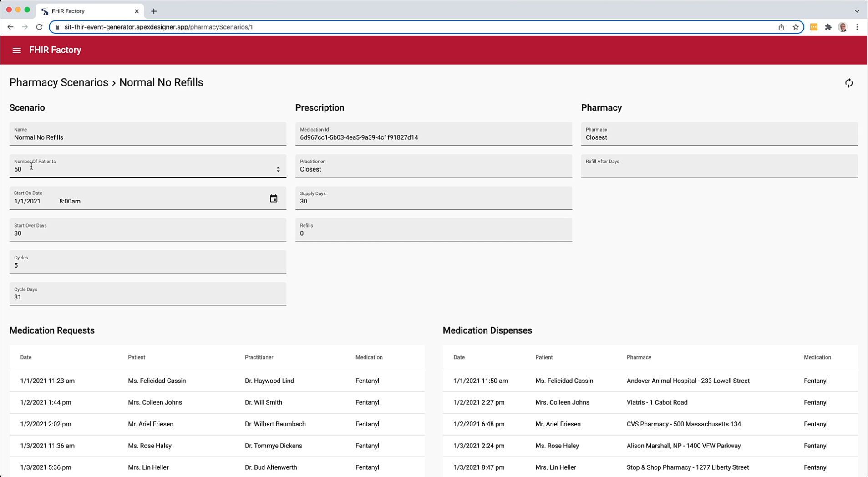
Task: Edit the Cycles field
Action: (148, 262)
